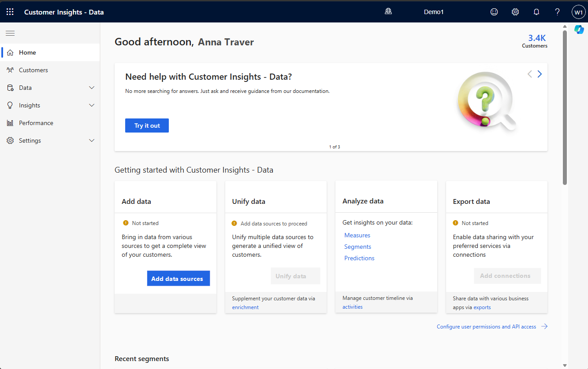The image size is (588, 369).
Task: Click the 'Add data sources to proceed' status text
Action: (274, 223)
